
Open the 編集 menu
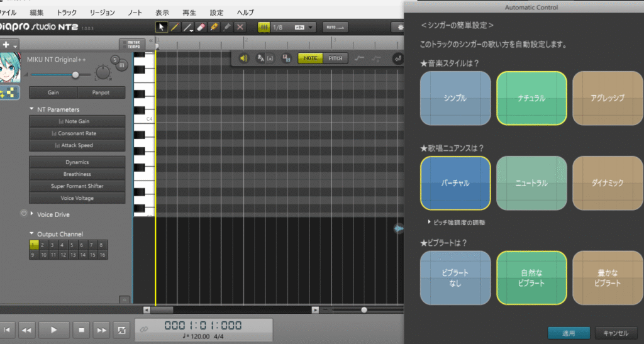(x=36, y=13)
